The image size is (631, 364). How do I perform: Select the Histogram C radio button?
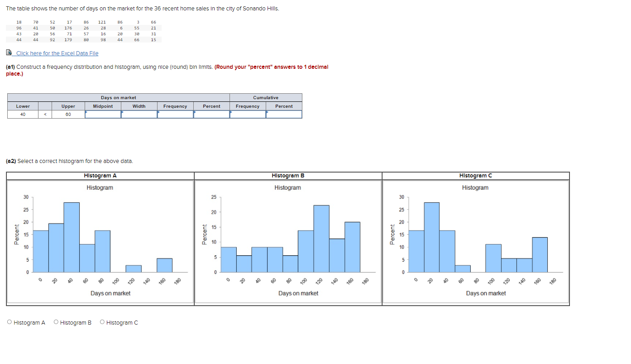coord(102,322)
